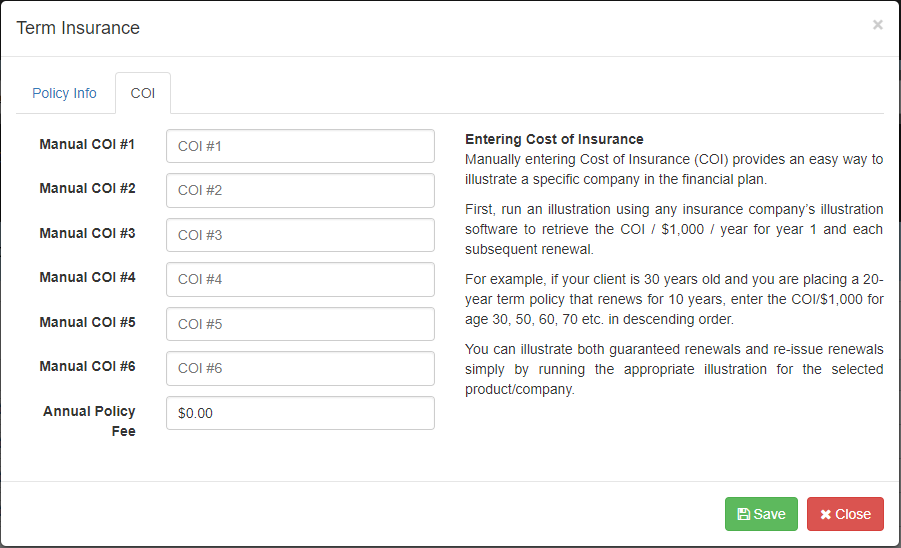The width and height of the screenshot is (901, 548).
Task: Click the "Manual COI #1" label
Action: (x=87, y=144)
